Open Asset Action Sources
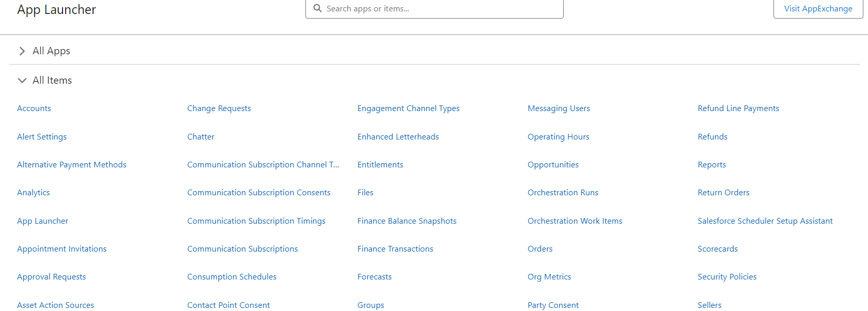 (x=56, y=305)
